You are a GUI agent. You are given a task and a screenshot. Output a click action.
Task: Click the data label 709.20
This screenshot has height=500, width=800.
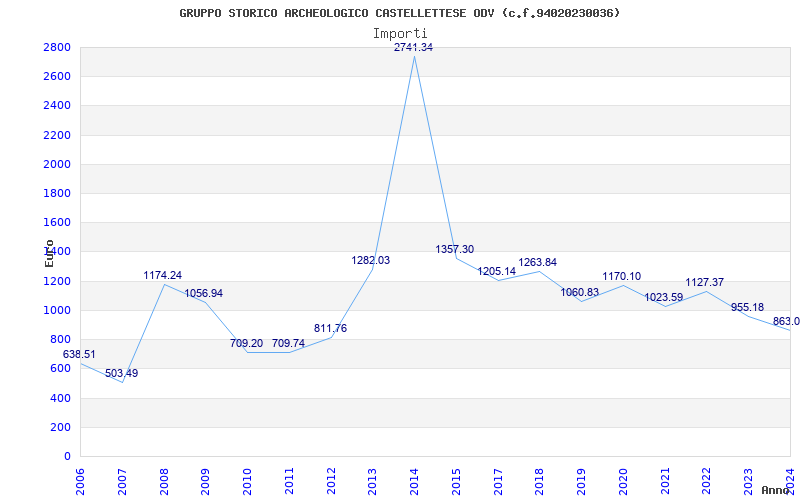click(x=246, y=343)
